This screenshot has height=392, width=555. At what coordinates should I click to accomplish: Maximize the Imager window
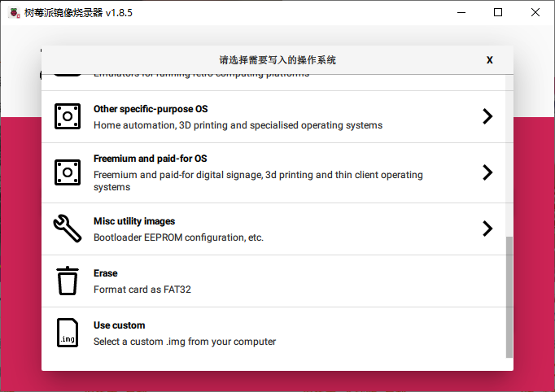pyautogui.click(x=498, y=12)
